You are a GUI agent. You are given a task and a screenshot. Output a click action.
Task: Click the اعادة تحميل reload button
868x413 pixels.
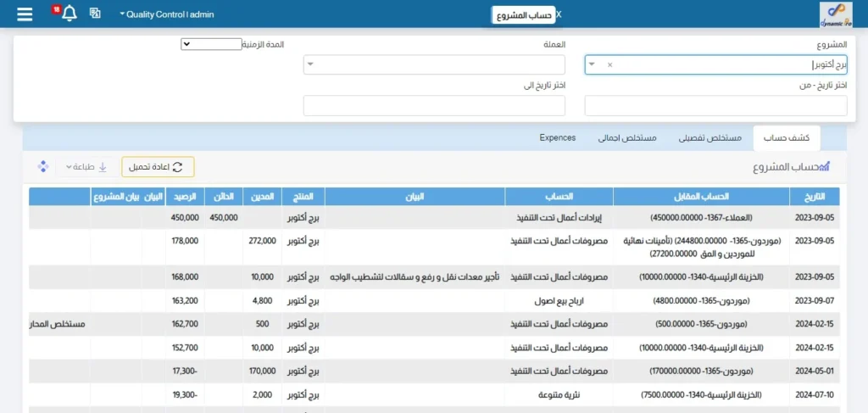158,167
